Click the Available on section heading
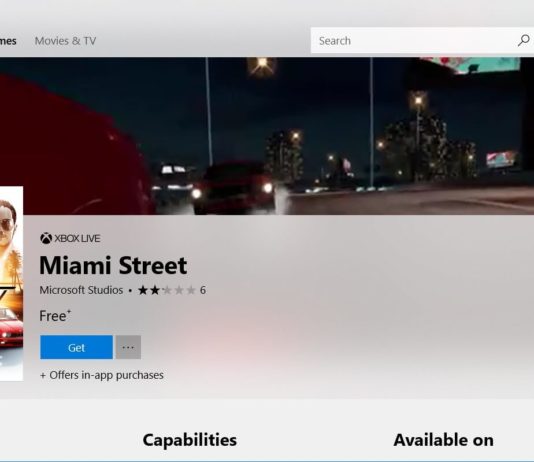Image resolution: width=534 pixels, height=462 pixels. pos(443,440)
